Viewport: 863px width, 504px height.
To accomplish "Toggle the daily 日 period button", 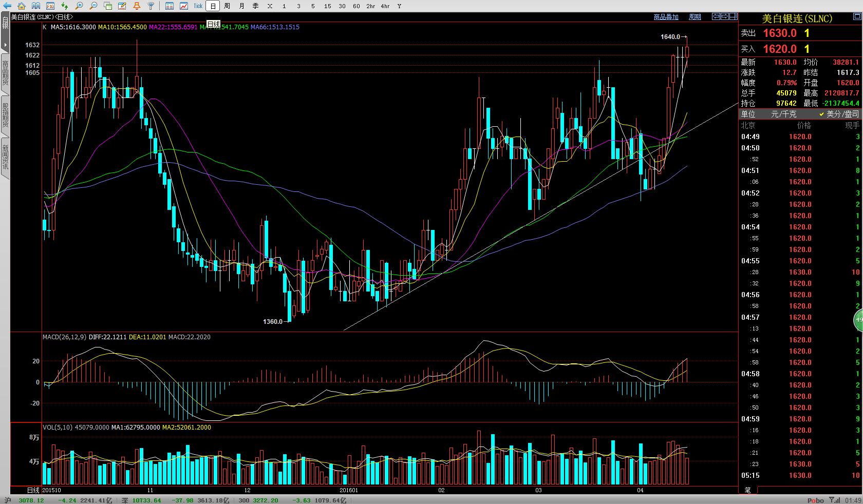I will (213, 6).
